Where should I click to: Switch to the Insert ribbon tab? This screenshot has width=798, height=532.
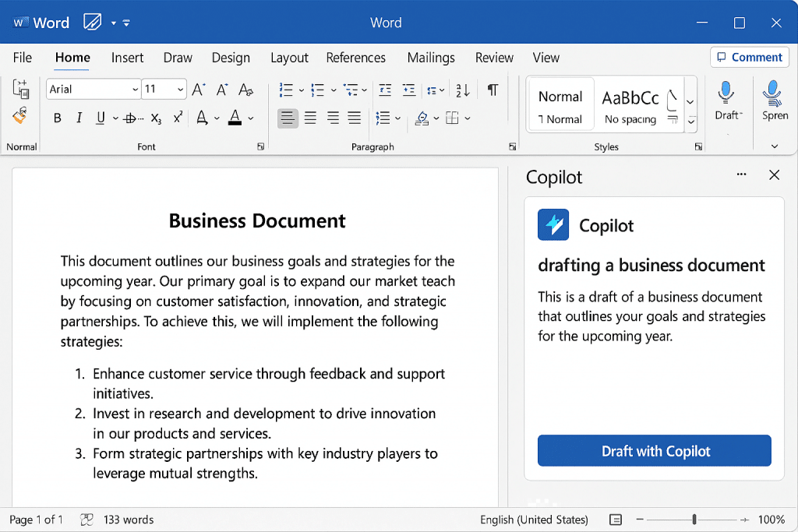127,58
